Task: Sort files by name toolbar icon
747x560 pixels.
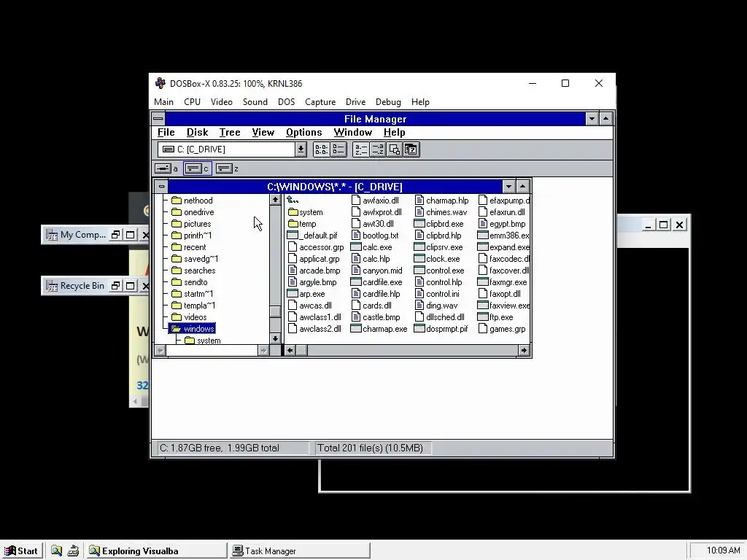Action: tap(360, 149)
